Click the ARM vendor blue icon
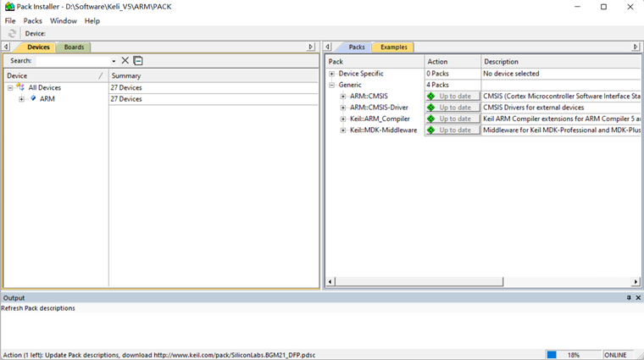644x360 pixels. [x=33, y=98]
